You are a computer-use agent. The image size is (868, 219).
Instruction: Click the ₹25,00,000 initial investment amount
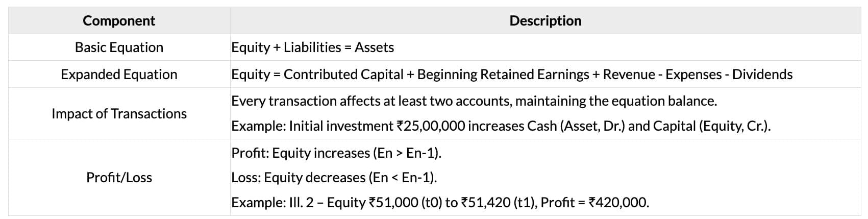point(430,126)
